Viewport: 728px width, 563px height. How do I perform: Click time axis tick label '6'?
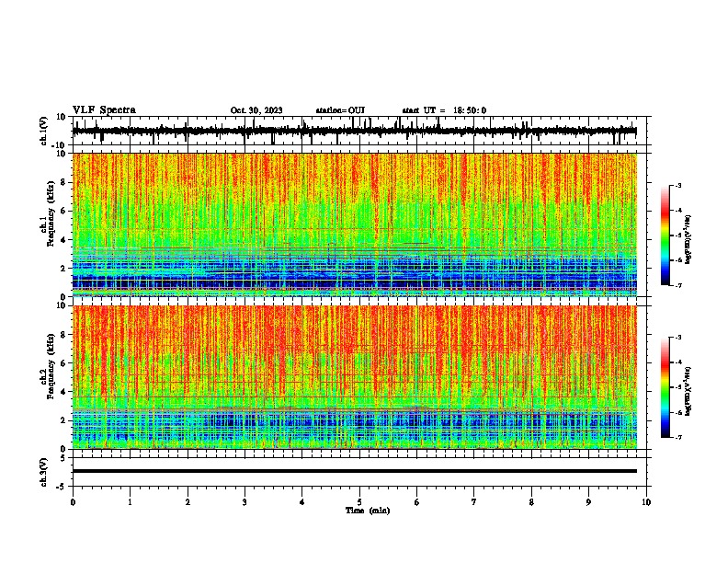coord(416,502)
